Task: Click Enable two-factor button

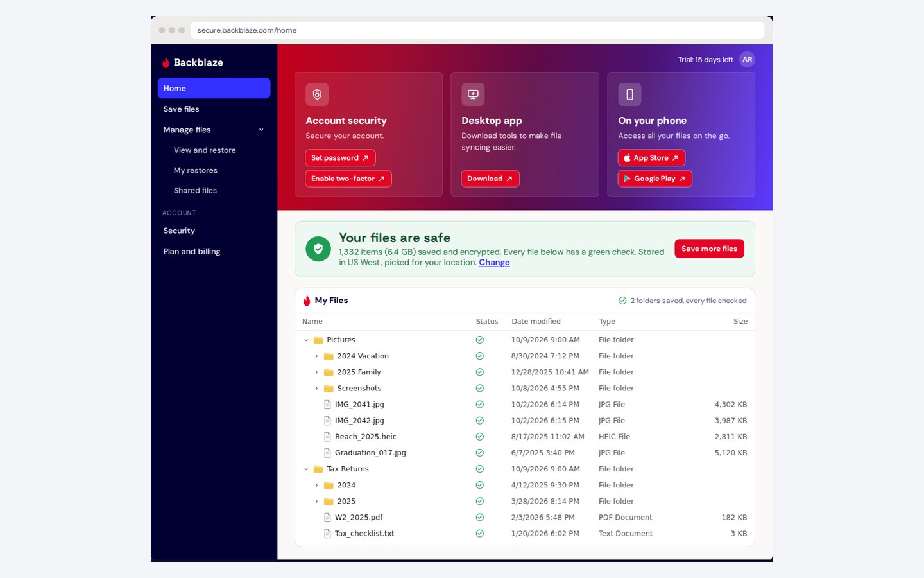Action: (x=348, y=179)
